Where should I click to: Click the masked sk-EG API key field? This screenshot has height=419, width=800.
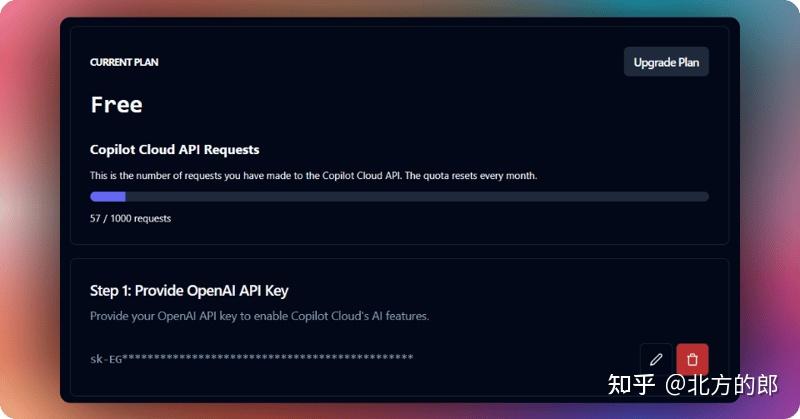(x=251, y=357)
